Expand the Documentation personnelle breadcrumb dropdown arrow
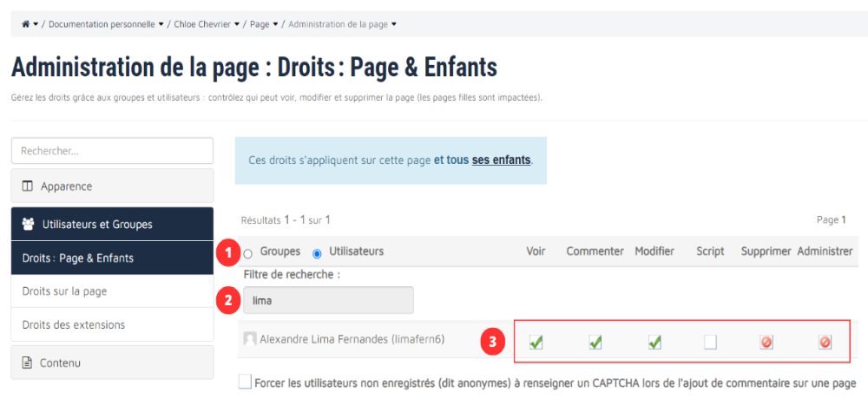 161,25
